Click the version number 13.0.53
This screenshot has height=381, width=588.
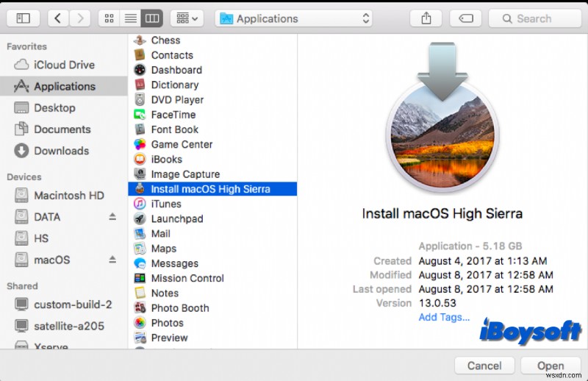(x=437, y=303)
